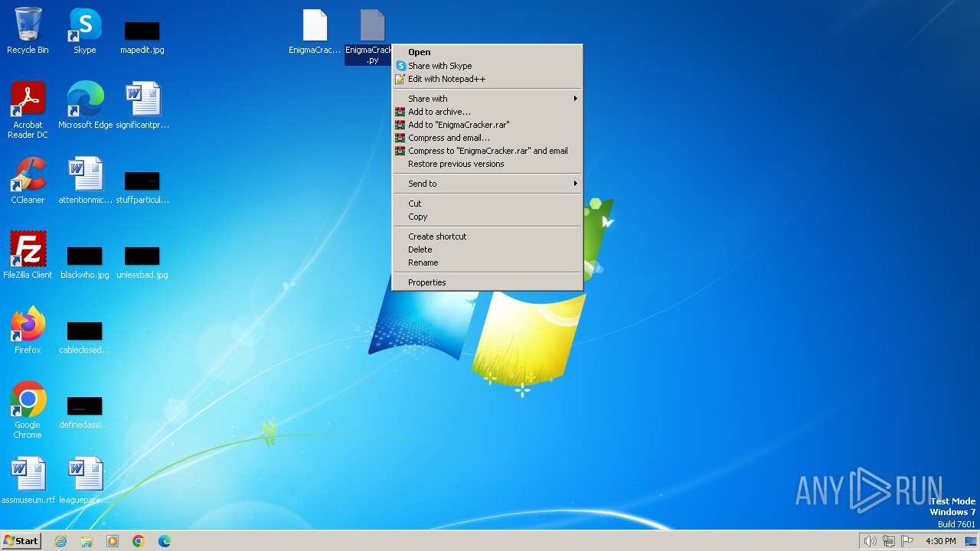The height and width of the screenshot is (551, 980).
Task: Click Copy in the context menu
Action: point(488,217)
